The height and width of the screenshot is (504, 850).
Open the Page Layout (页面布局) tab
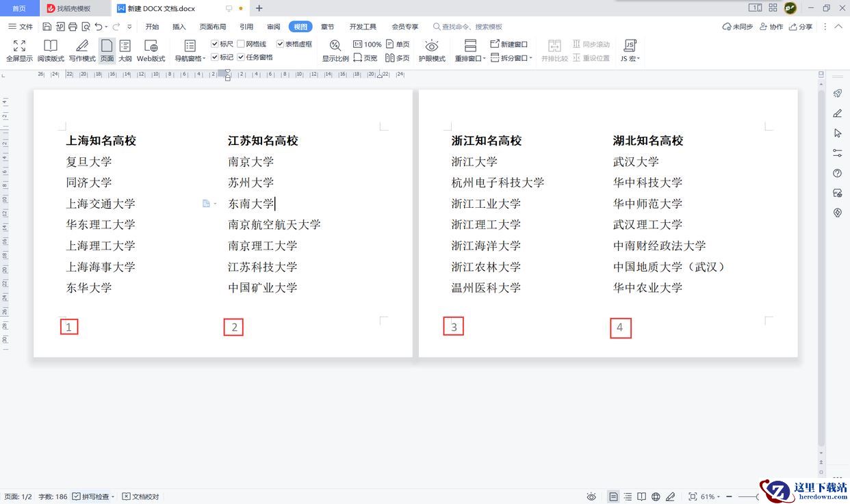(213, 27)
